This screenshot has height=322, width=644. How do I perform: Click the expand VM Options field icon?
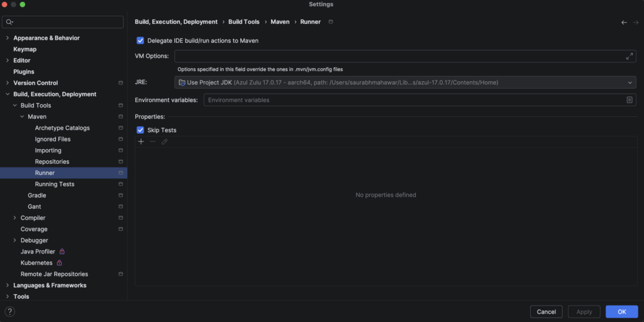630,57
